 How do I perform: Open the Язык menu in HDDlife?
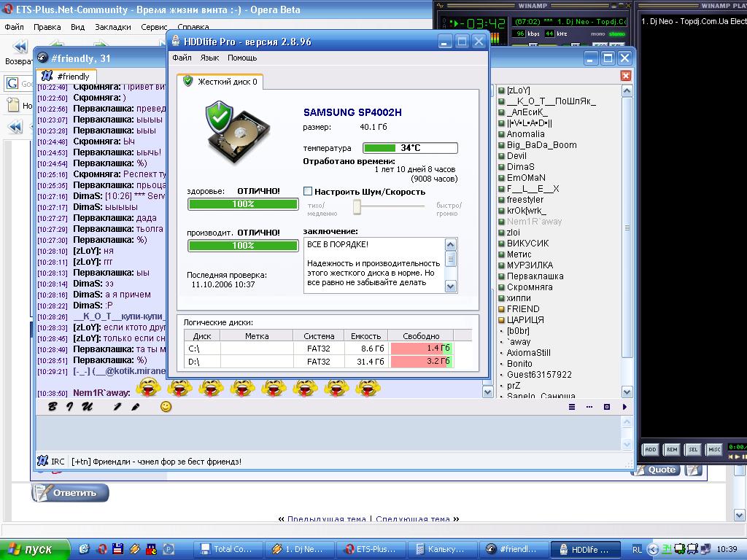209,58
